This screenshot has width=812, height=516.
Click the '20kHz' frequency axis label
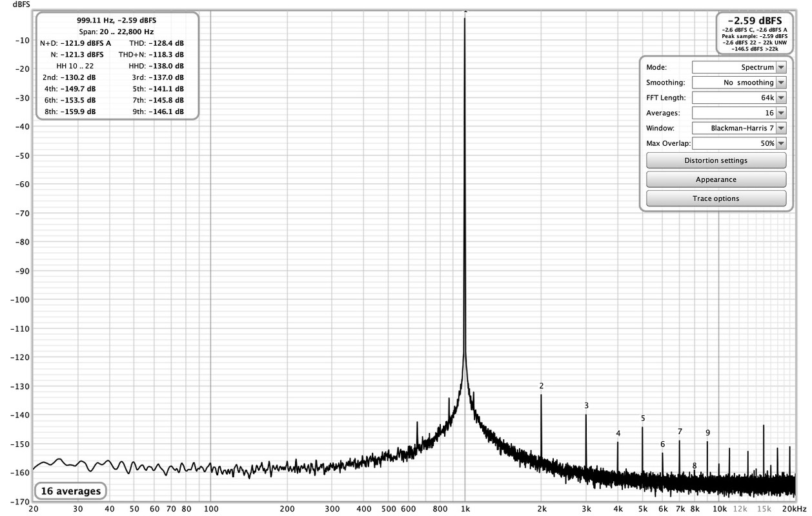[795, 509]
